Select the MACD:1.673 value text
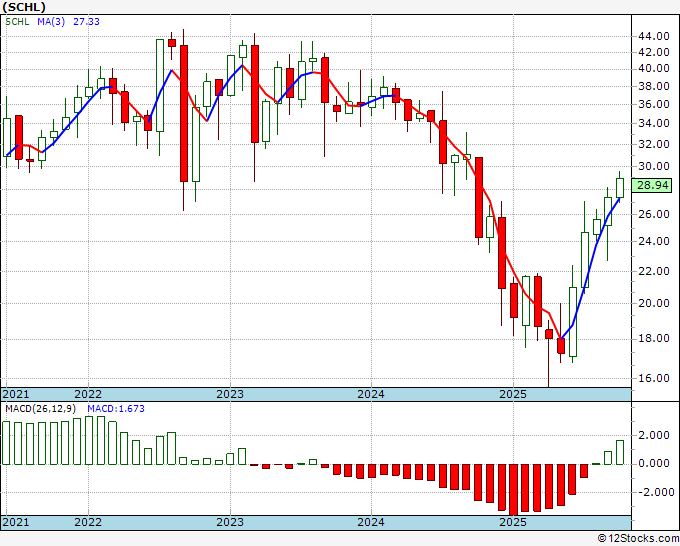 pos(116,409)
